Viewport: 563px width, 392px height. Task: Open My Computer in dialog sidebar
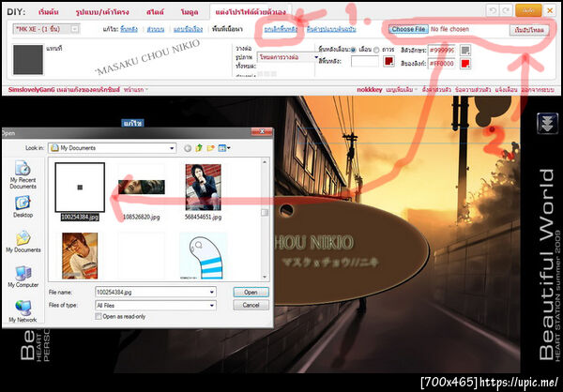tap(23, 277)
